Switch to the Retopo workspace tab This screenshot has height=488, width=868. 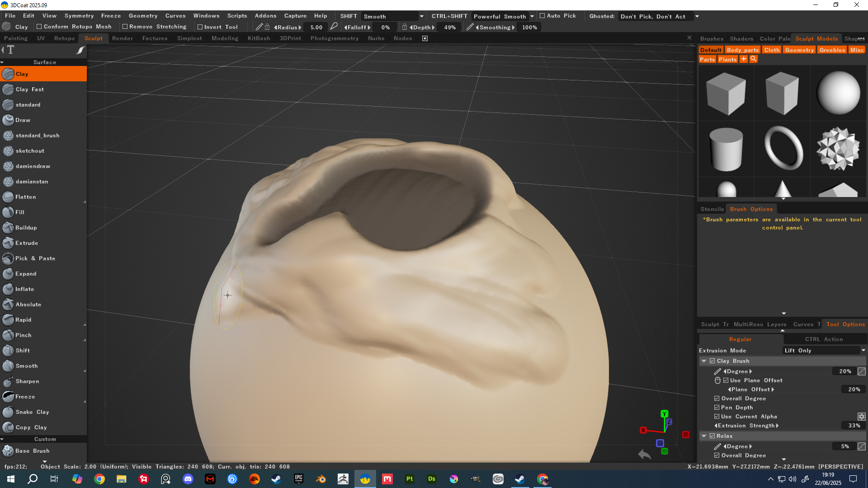coord(64,38)
